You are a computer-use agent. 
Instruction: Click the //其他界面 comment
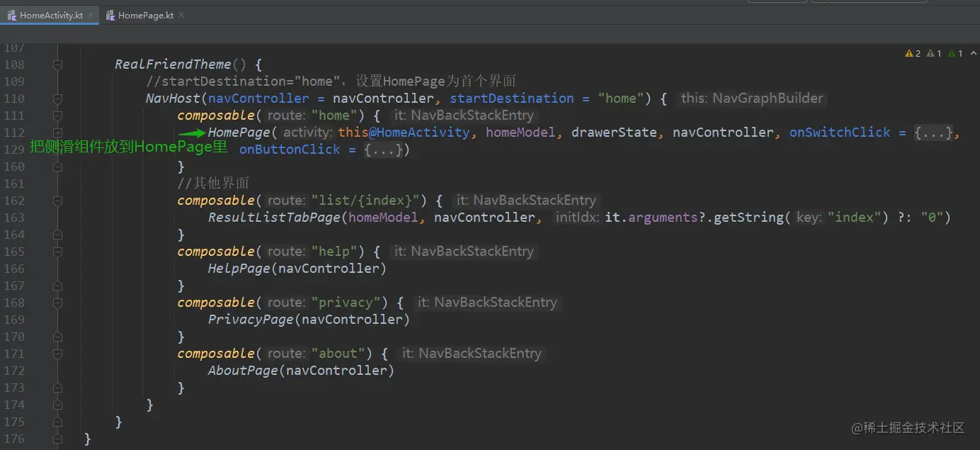[213, 184]
